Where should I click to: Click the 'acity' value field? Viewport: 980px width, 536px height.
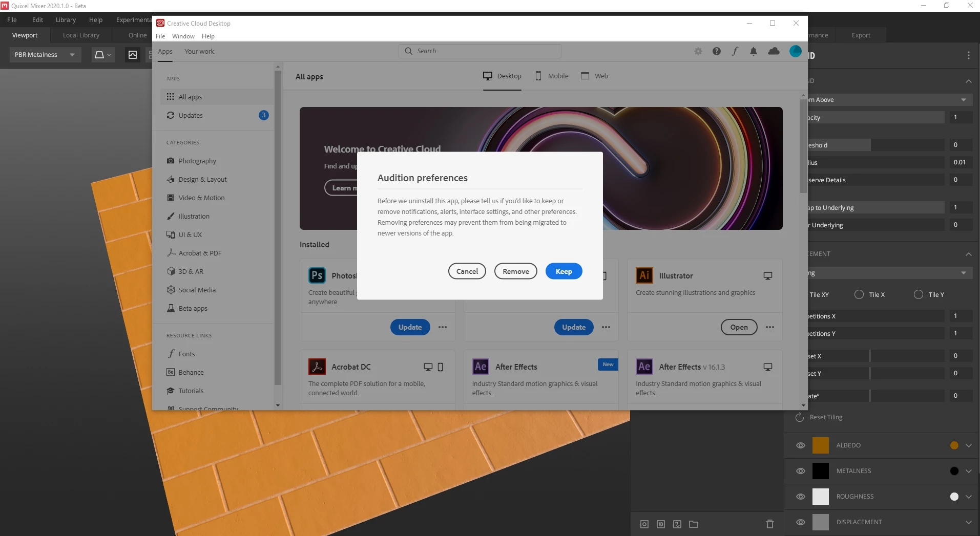click(x=961, y=117)
